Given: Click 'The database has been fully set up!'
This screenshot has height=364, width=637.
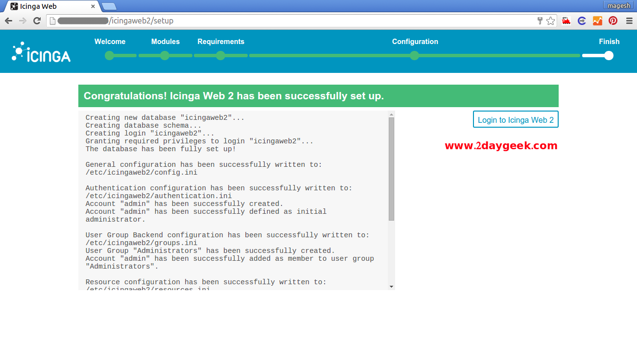Looking at the screenshot, I should point(161,149).
